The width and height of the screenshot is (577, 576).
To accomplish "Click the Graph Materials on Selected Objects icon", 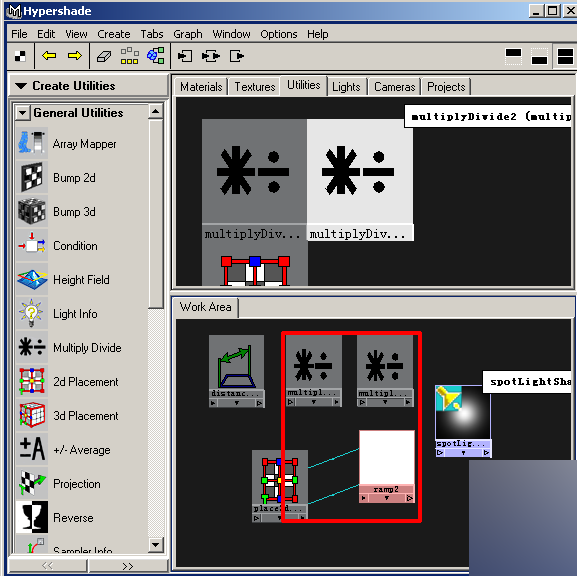I will coord(156,56).
